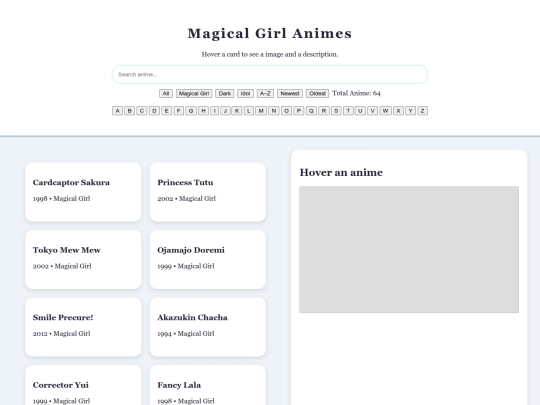This screenshot has width=540, height=405.
Task: Jump to letter N
Action: [274, 111]
